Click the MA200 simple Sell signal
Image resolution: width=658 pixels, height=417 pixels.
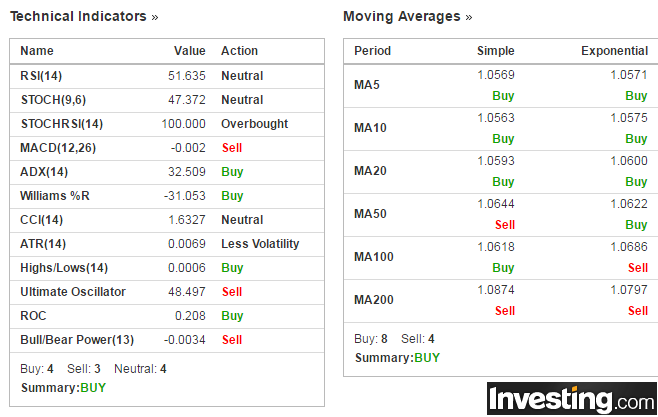[x=505, y=311]
